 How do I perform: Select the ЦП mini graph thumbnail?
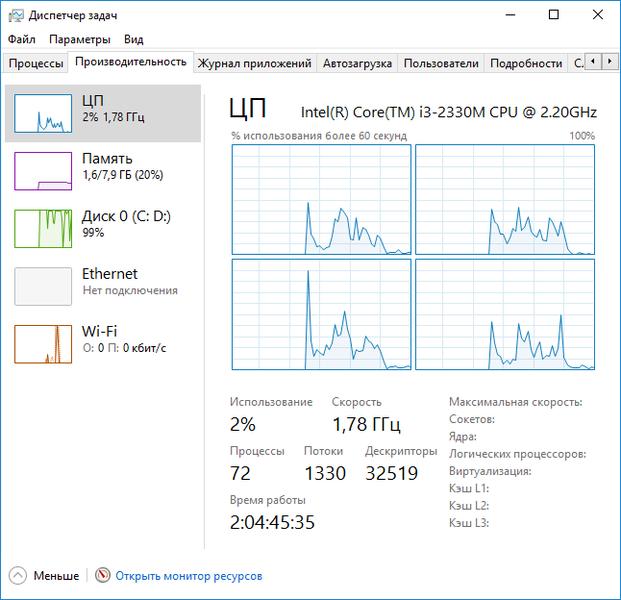click(43, 113)
